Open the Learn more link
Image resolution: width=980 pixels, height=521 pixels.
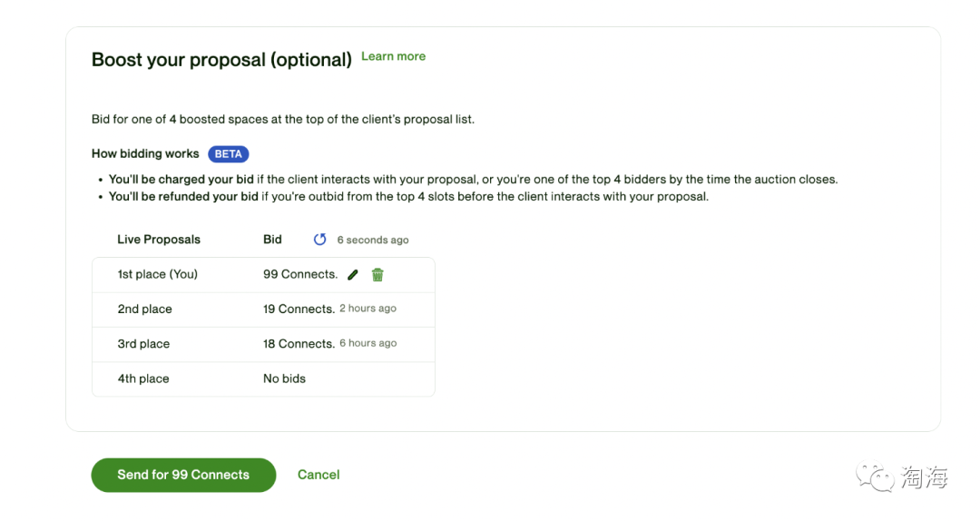[393, 56]
